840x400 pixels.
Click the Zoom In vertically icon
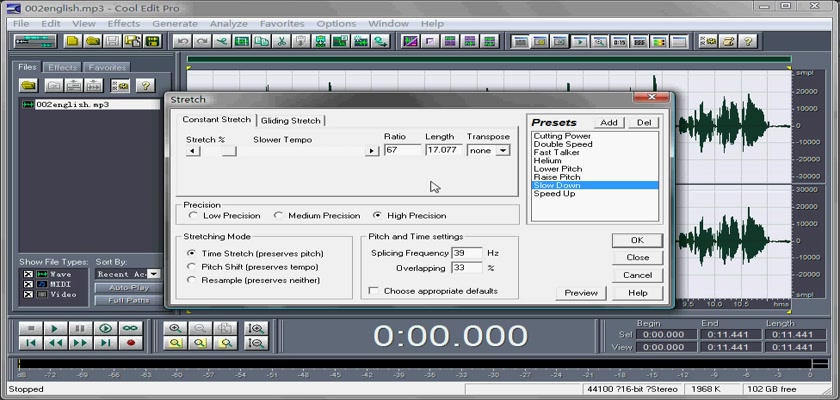click(x=256, y=328)
